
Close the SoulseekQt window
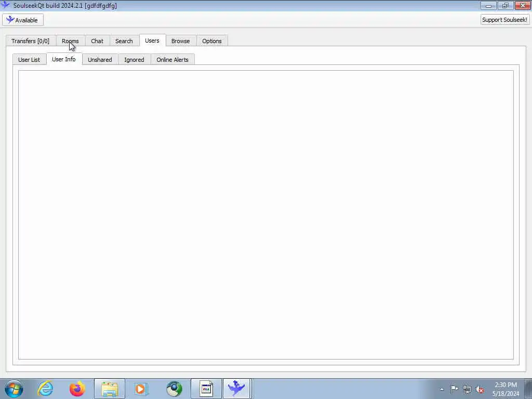(523, 5)
